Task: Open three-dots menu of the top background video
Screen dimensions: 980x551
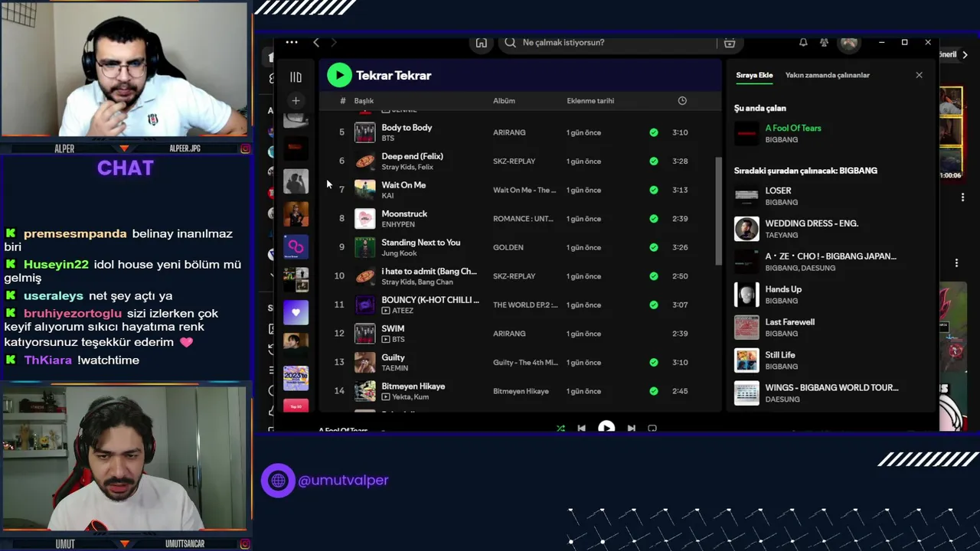Action: pos(962,197)
